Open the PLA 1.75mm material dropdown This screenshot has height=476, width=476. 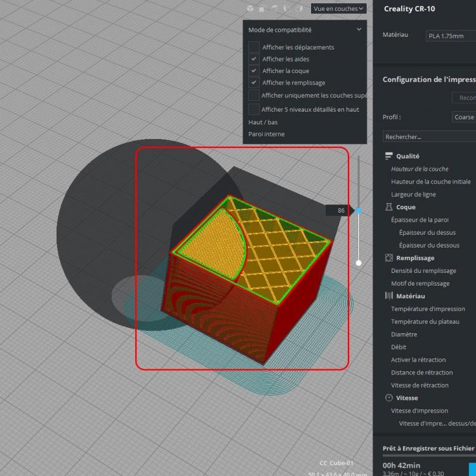[x=451, y=36]
